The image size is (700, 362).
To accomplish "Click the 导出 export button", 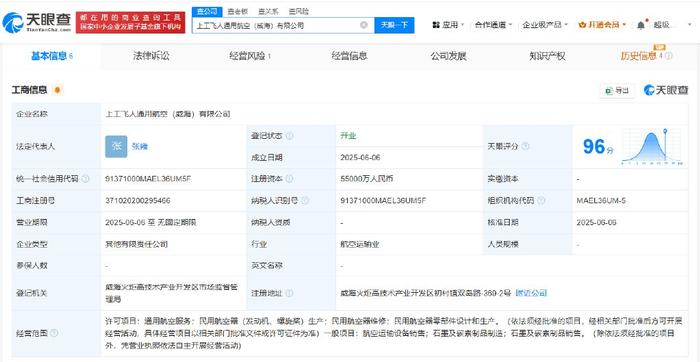I will 617,90.
